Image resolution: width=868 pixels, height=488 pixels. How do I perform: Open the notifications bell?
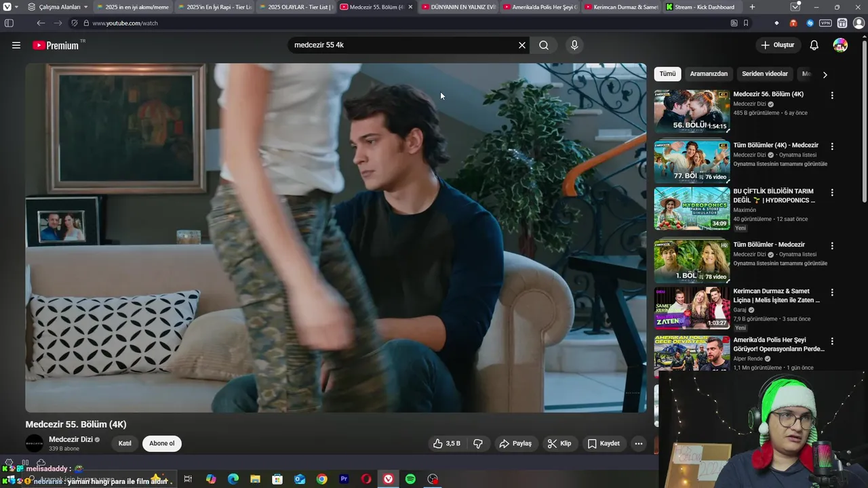814,45
